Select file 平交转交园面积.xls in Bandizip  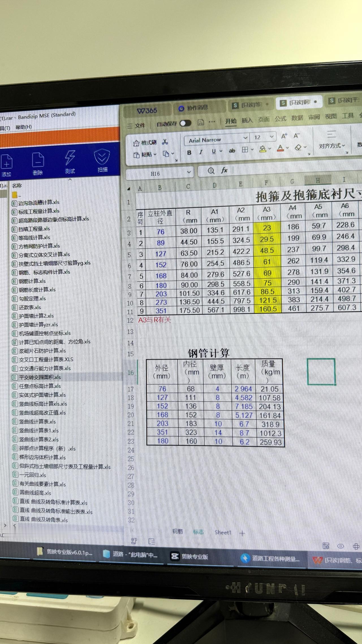pyautogui.click(x=40, y=377)
